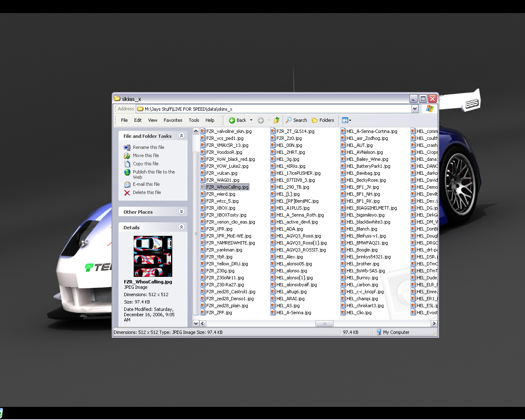This screenshot has width=525, height=420.
Task: Click the FZR_WhosCalling preview thumbnail
Action: click(153, 256)
